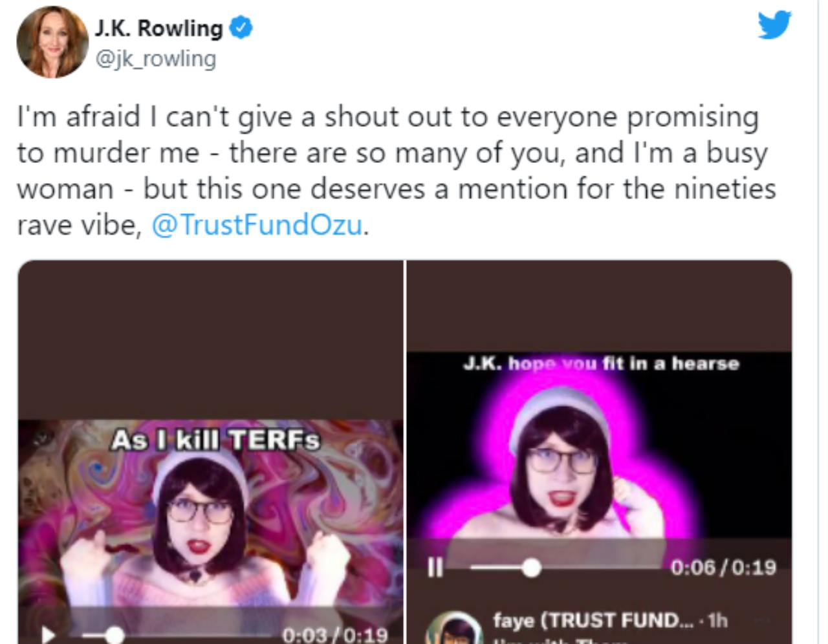Click the Twitter bird logo
This screenshot has height=644, width=828.
point(774,25)
